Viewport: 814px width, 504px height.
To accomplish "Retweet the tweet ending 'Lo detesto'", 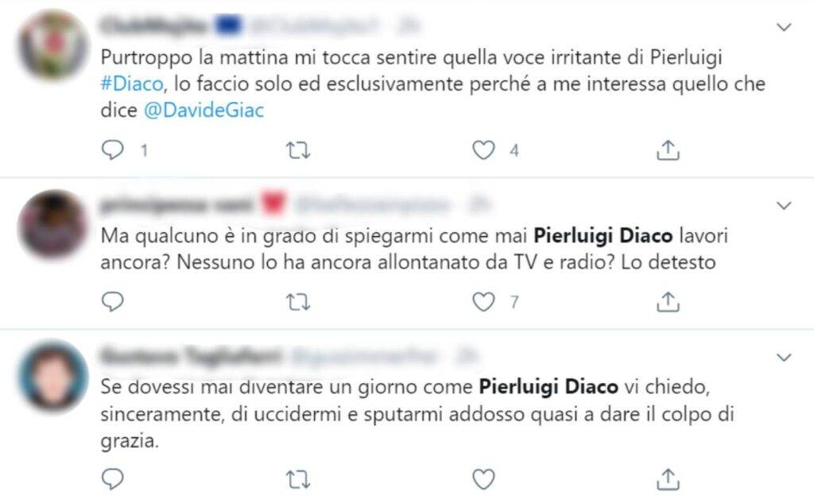I will (x=298, y=302).
